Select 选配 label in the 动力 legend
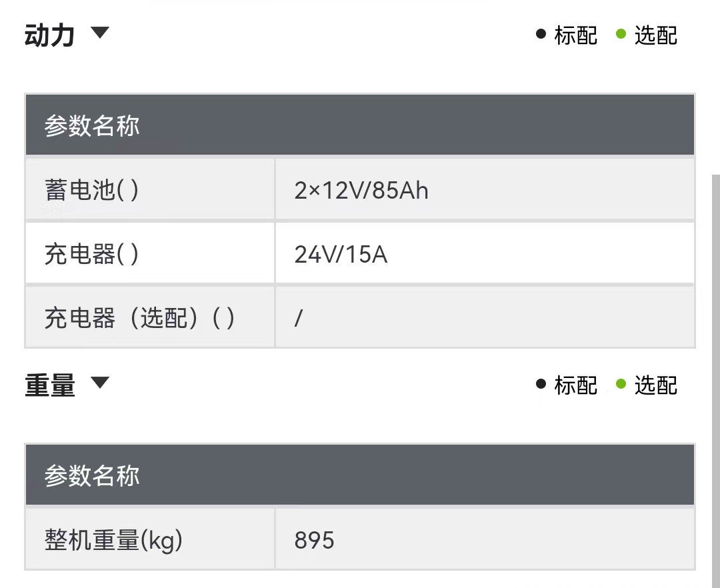 pyautogui.click(x=656, y=35)
